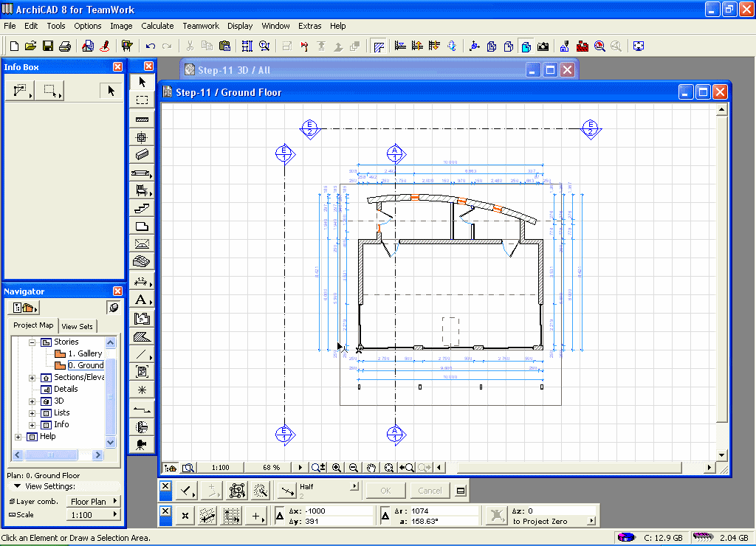Viewport: 756px width, 546px height.
Task: Open the Scale 1:100 dropdown in Navigator
Action: pos(94,515)
